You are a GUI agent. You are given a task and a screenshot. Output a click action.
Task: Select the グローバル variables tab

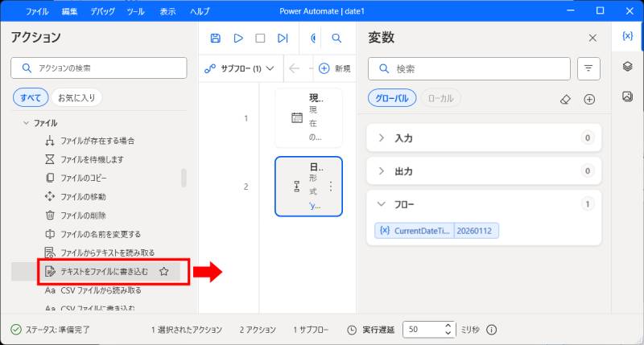392,98
